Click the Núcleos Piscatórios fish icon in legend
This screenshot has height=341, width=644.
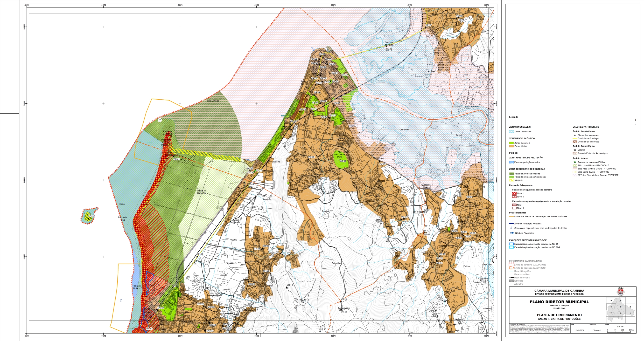512,233
